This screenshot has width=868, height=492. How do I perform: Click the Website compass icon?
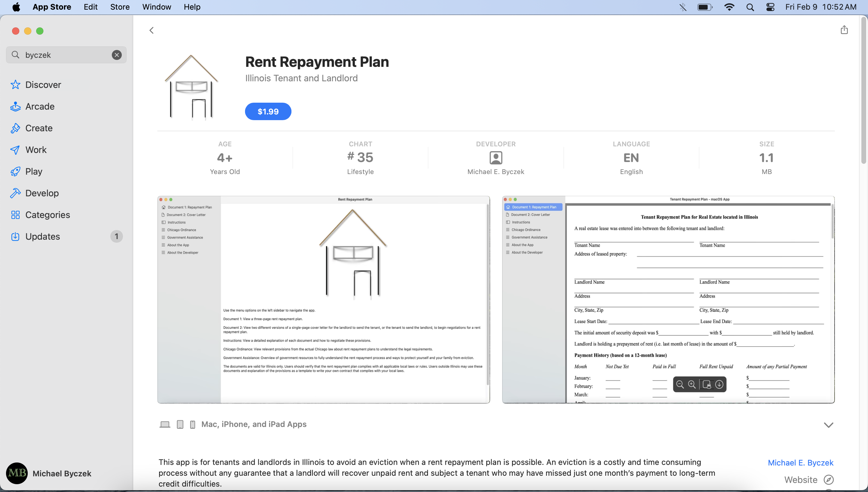(x=829, y=479)
